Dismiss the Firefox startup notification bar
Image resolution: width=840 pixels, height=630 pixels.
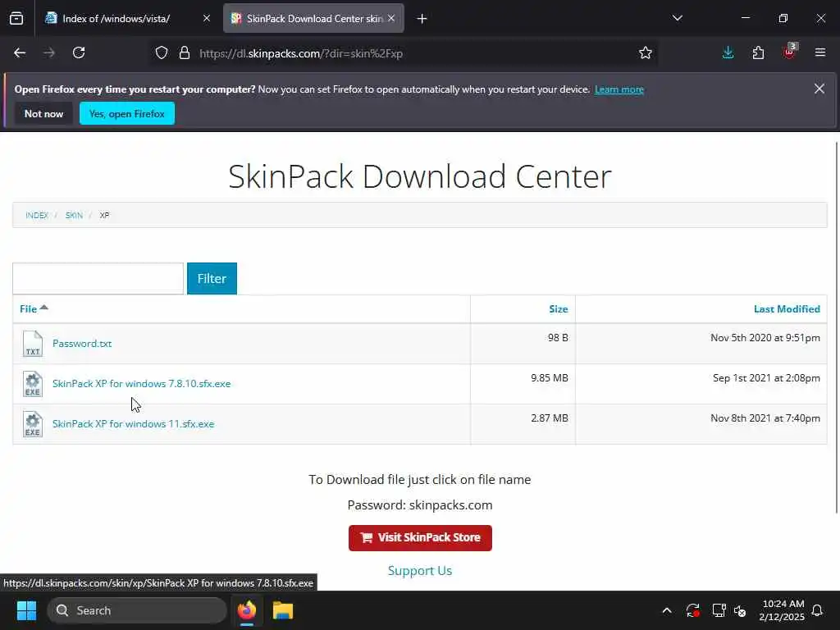coord(819,89)
